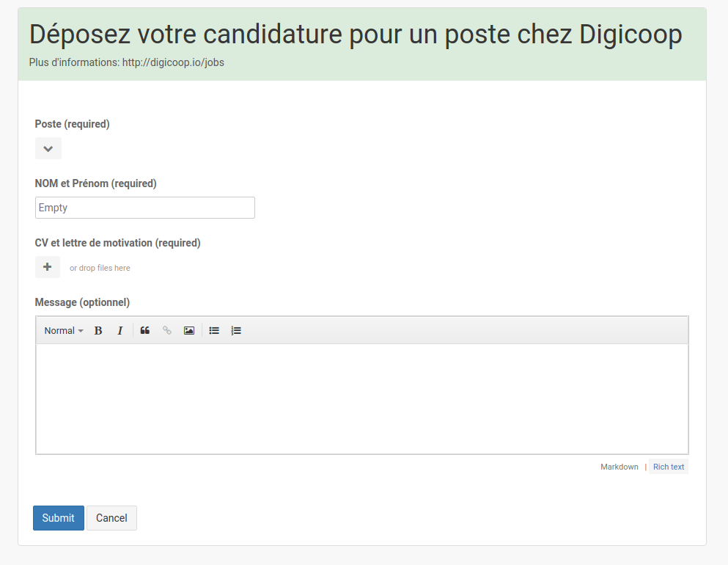Switch editor to Rich text mode
The height and width of the screenshot is (565, 728).
tap(669, 467)
